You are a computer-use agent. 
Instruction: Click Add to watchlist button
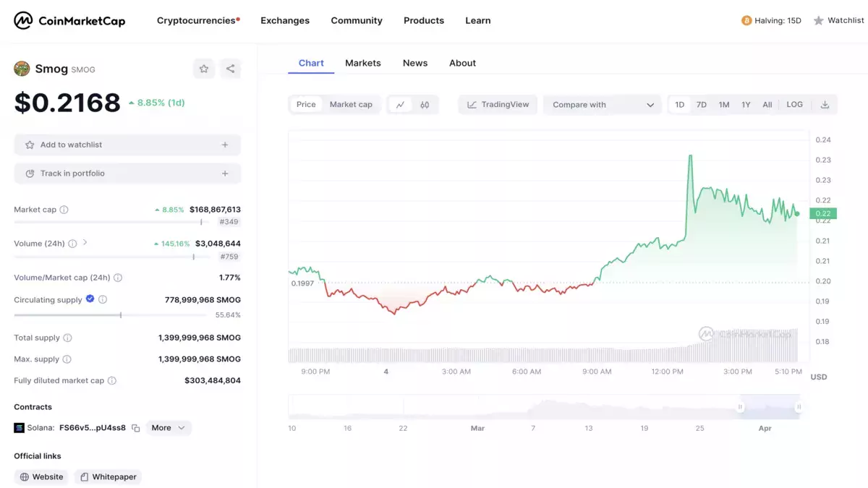click(x=127, y=145)
